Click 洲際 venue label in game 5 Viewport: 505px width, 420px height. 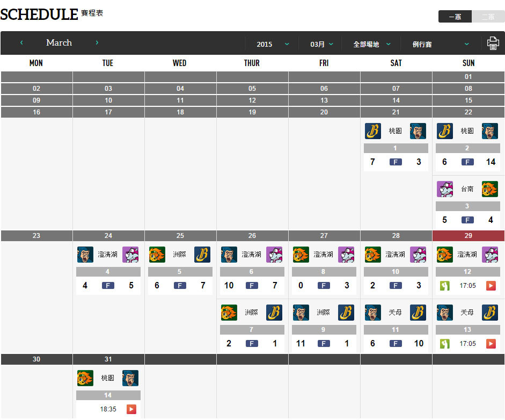[179, 255]
